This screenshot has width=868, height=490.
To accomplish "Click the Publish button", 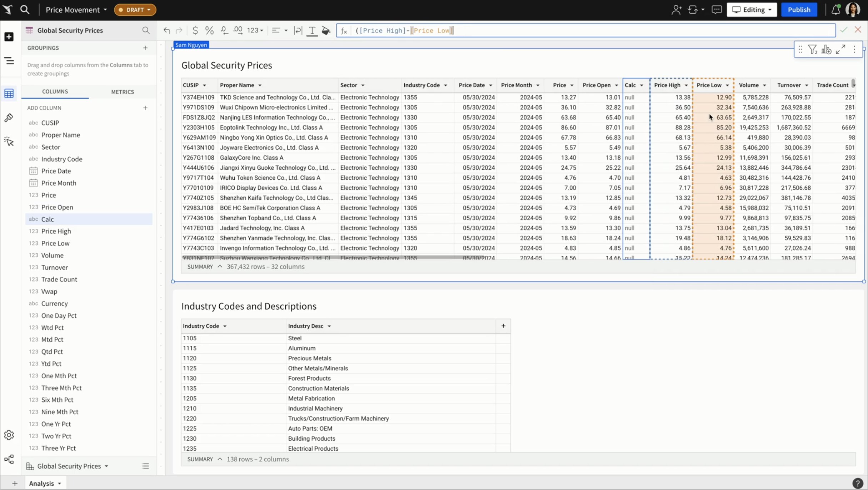I will (x=799, y=10).
